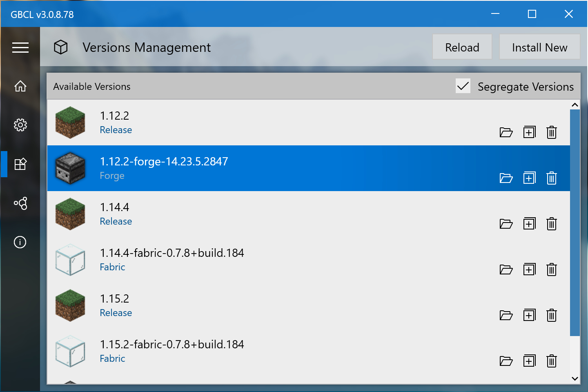Click the glass block thumbnail for 1.14.4-fabric
The width and height of the screenshot is (588, 392).
click(70, 260)
